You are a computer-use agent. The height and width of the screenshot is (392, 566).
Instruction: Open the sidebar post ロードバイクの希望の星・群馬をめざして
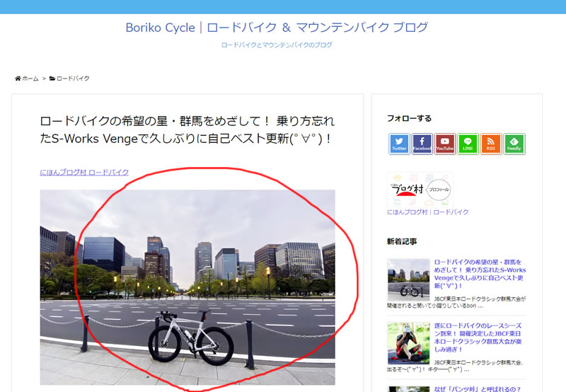point(480,274)
